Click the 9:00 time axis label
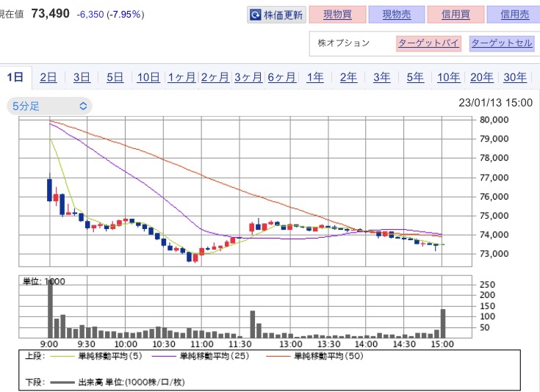This screenshot has height=392, width=540. click(49, 344)
